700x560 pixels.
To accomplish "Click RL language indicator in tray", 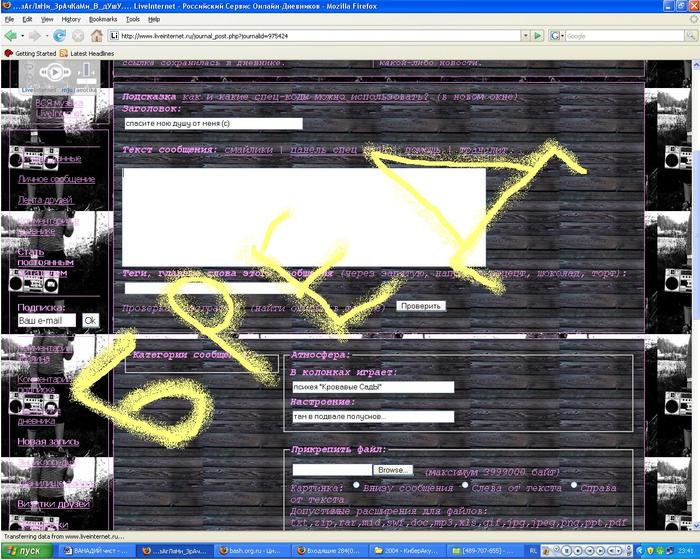I will pos(533,551).
